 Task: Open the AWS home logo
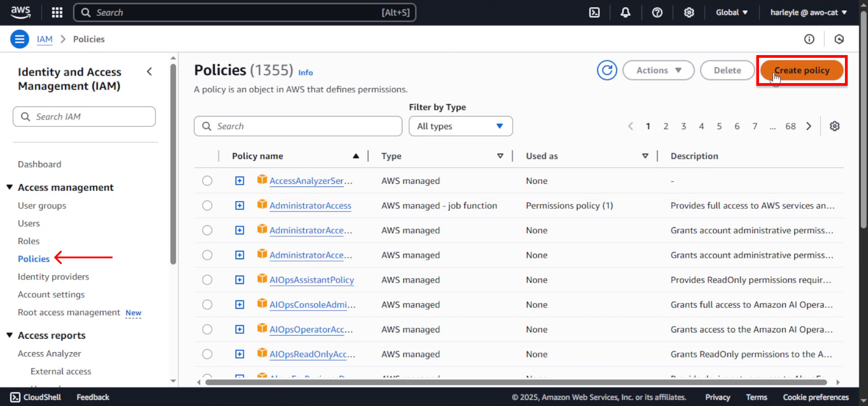tap(21, 12)
